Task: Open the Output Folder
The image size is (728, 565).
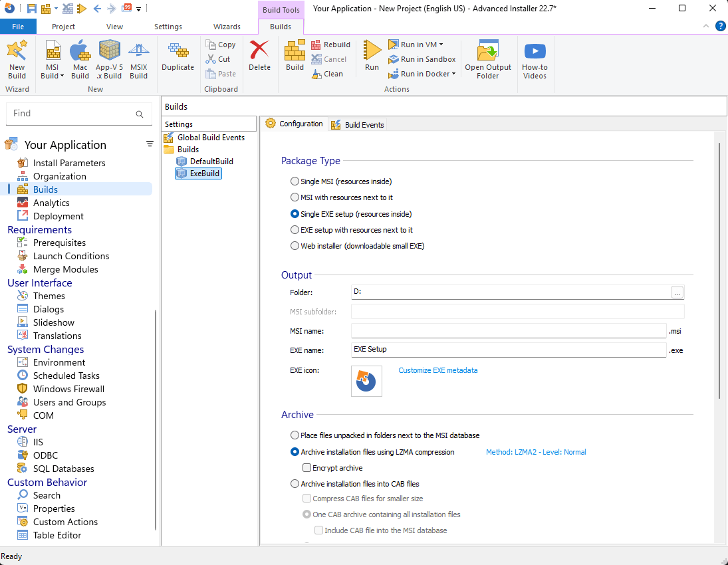Action: [x=487, y=59]
